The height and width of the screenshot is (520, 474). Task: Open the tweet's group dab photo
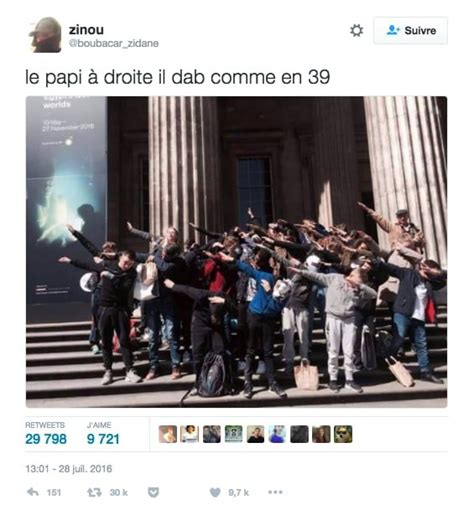pos(237,252)
